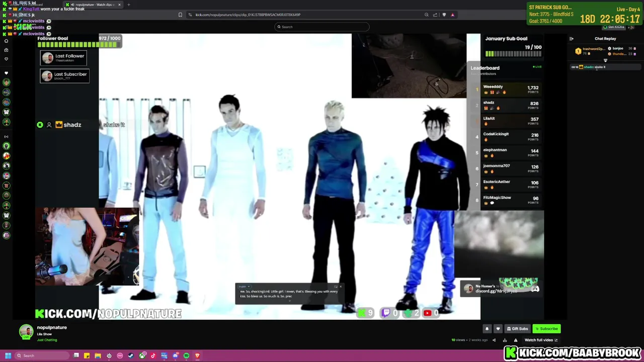This screenshot has width=644, height=362.
Task: Focus the Kick search field
Action: [x=322, y=27]
